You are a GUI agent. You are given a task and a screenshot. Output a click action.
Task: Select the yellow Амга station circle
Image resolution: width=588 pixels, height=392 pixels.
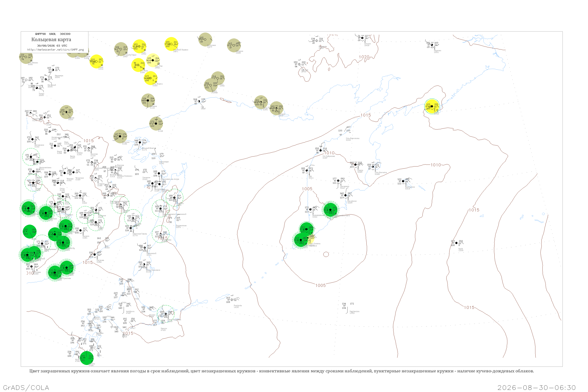tap(140, 46)
